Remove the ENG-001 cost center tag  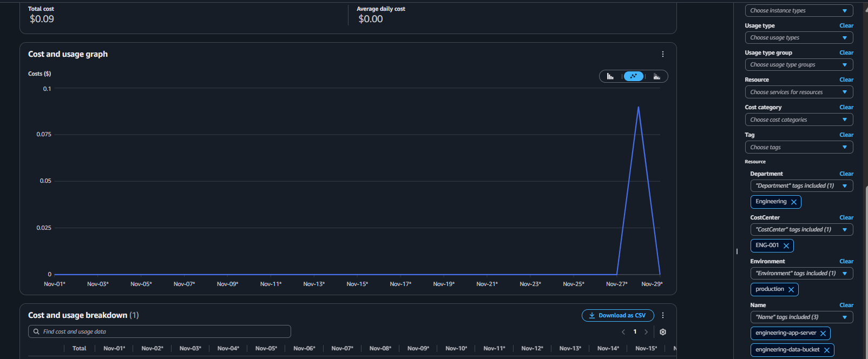(786, 246)
